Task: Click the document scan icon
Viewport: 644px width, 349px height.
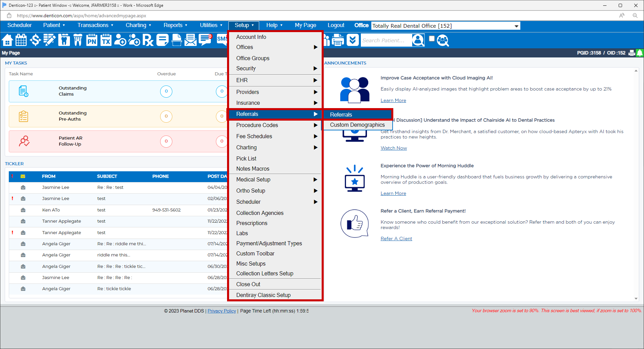Action: (176, 40)
